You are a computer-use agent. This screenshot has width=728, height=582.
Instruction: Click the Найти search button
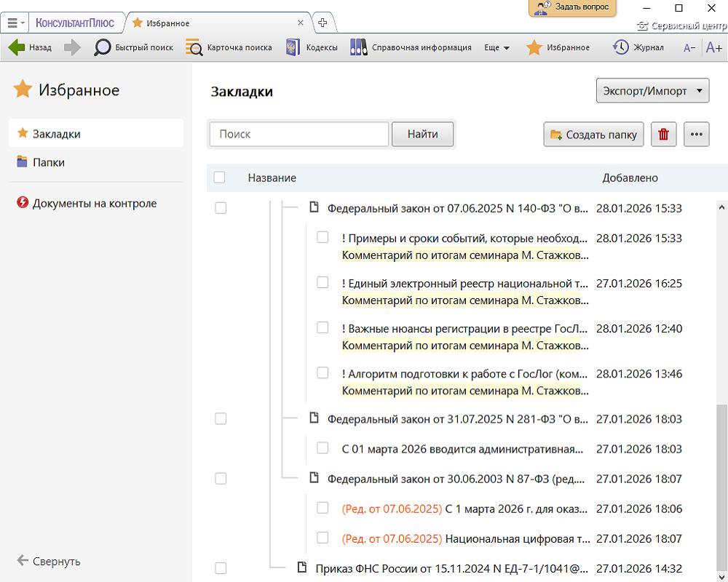tap(422, 134)
